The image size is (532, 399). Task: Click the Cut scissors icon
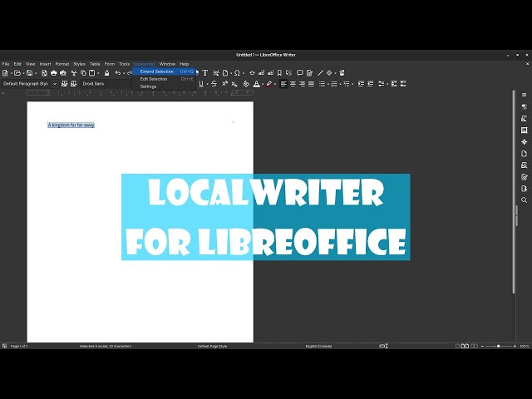(74, 73)
